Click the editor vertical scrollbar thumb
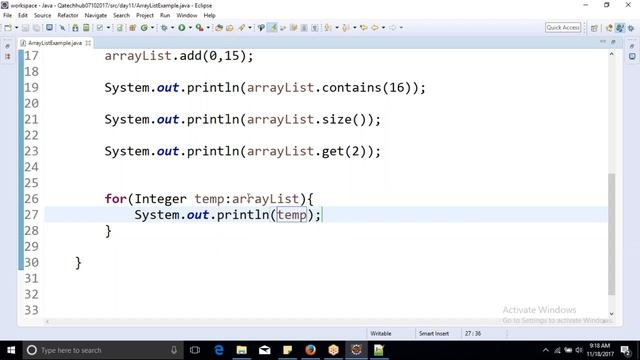 [611, 234]
